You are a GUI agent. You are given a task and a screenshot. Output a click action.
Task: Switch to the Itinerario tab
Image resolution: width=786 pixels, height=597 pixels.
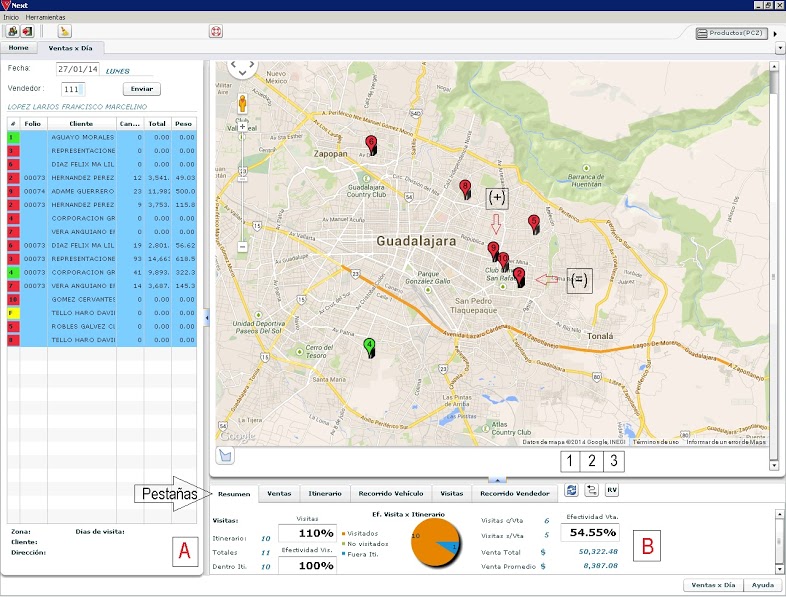(x=323, y=493)
